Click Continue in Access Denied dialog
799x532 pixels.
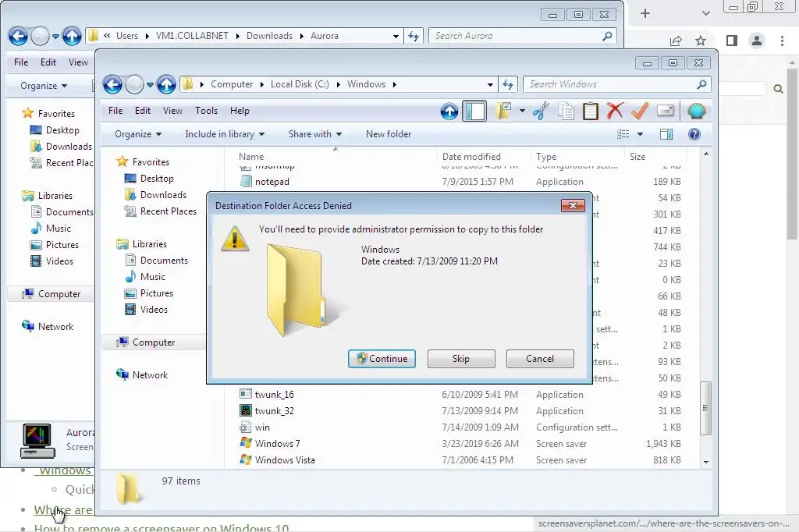(x=382, y=359)
